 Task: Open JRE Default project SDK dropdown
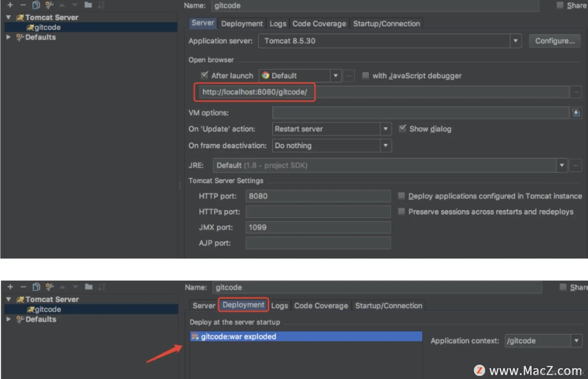point(562,165)
